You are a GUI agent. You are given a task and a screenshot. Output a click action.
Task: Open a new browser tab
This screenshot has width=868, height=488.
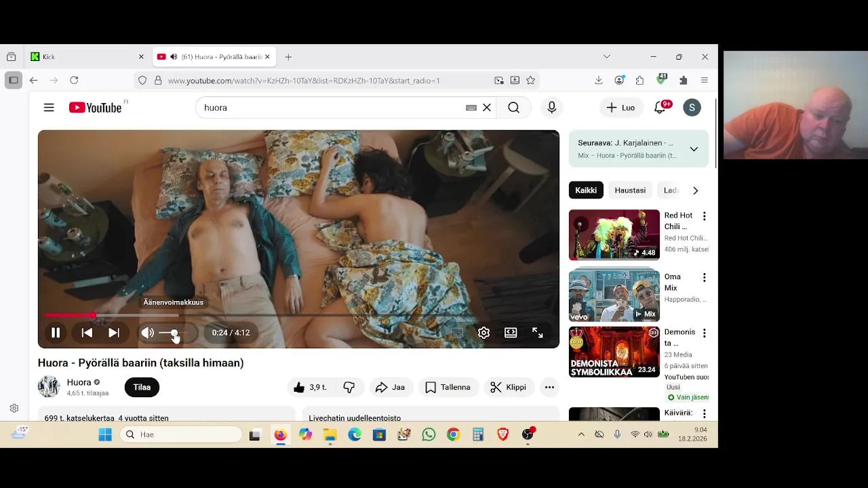coord(288,57)
